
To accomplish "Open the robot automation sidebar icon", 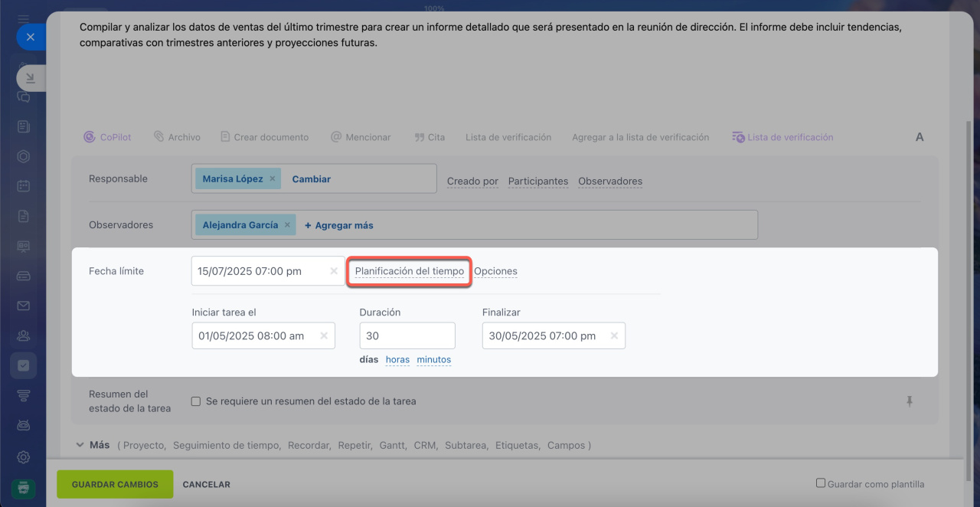I will coord(24,425).
